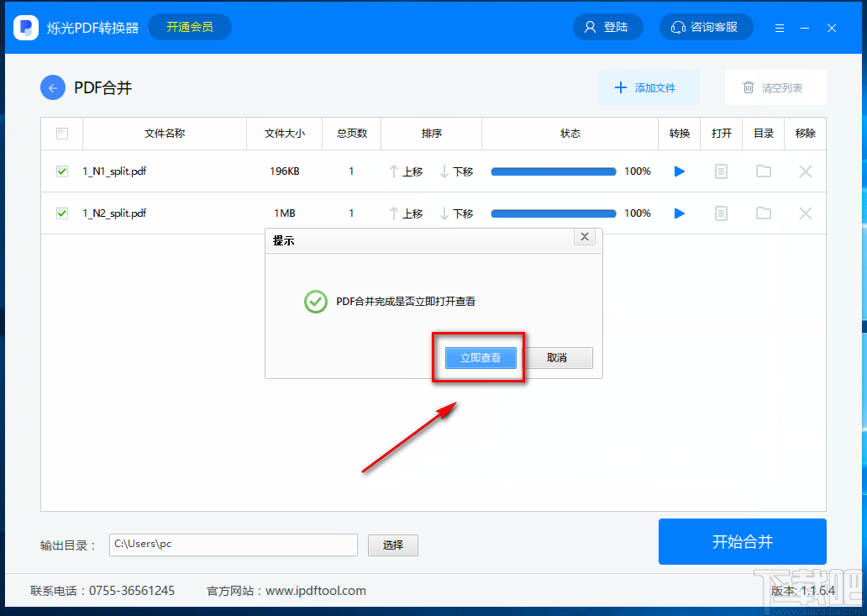Image resolution: width=867 pixels, height=616 pixels.
Task: Click the 总页数 column header
Action: pos(352,134)
